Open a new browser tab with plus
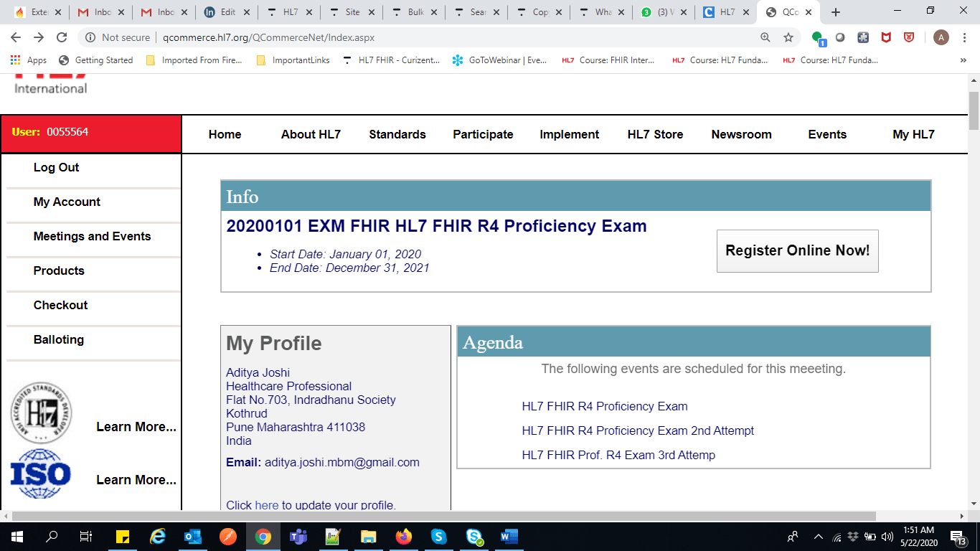The image size is (980, 551). tap(835, 12)
